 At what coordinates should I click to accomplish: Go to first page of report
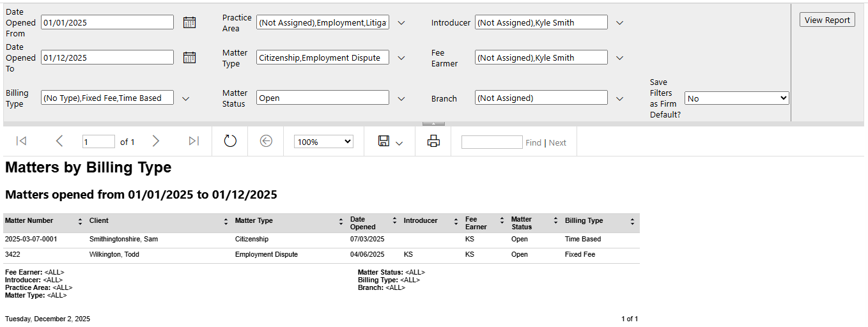21,141
